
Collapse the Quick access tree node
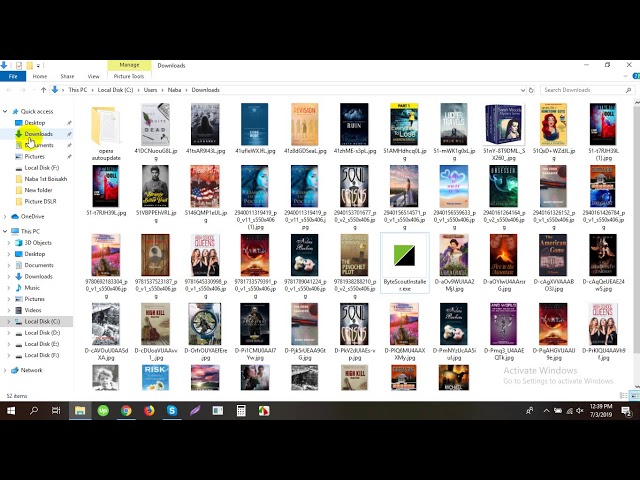[x=5, y=111]
